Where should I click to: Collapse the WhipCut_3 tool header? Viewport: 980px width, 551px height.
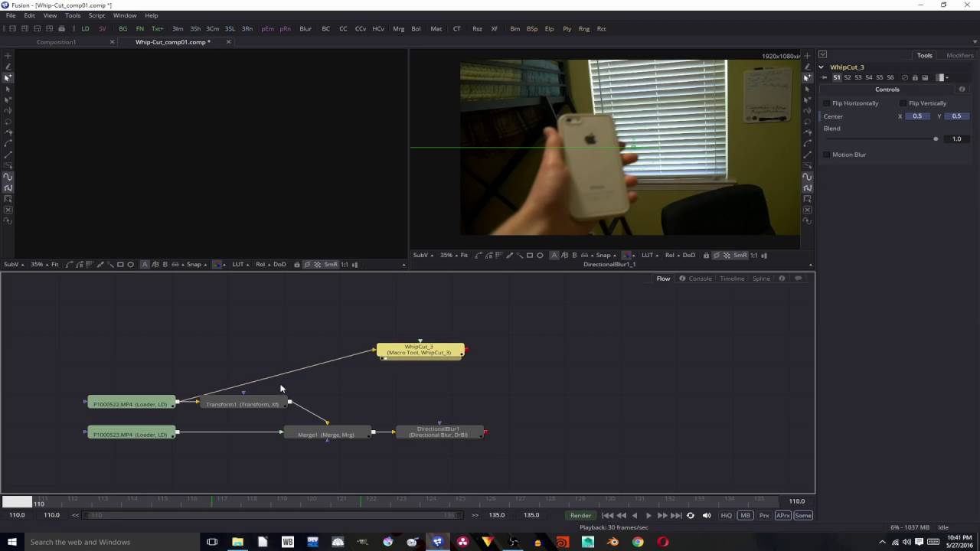[822, 67]
